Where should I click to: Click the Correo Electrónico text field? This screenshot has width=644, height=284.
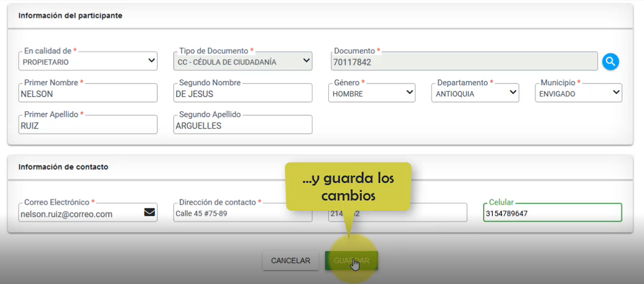79,213
